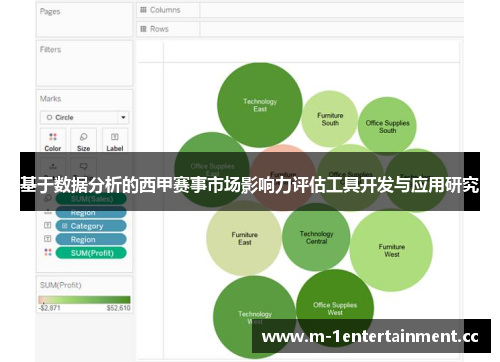The image size is (500, 362).
Task: Open the Size marks card button
Action: [x=83, y=140]
